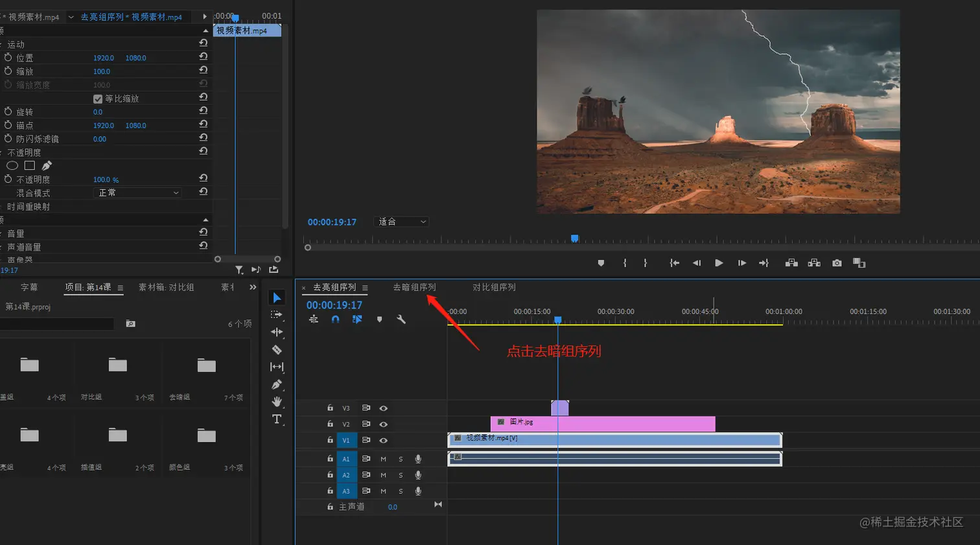This screenshot has width=980, height=545.
Task: Select the Razor tool in the toolbar
Action: click(277, 350)
